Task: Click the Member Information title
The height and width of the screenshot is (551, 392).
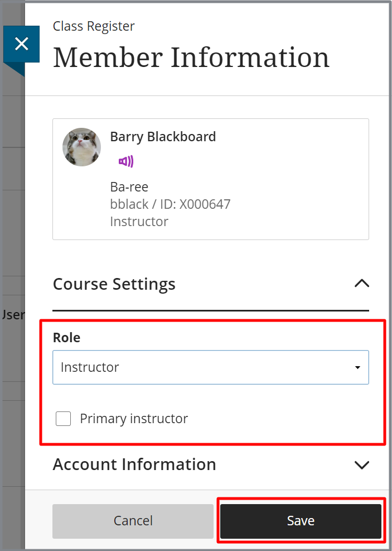Action: 191,58
